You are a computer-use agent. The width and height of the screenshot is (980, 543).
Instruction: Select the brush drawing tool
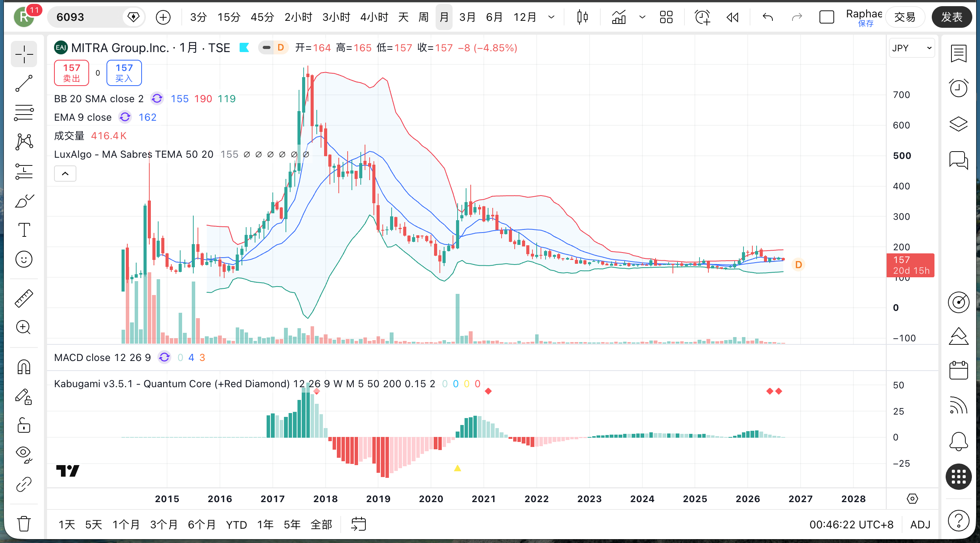point(24,201)
